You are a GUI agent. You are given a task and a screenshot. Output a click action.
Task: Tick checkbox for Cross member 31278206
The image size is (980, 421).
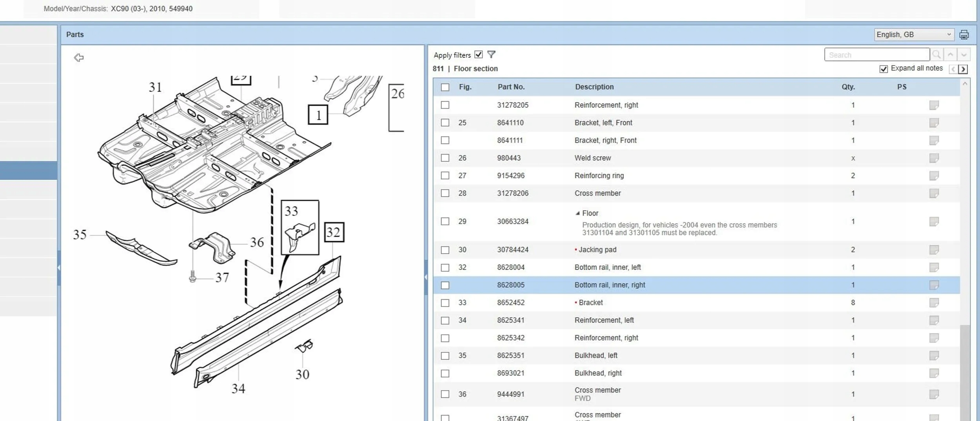coord(445,193)
